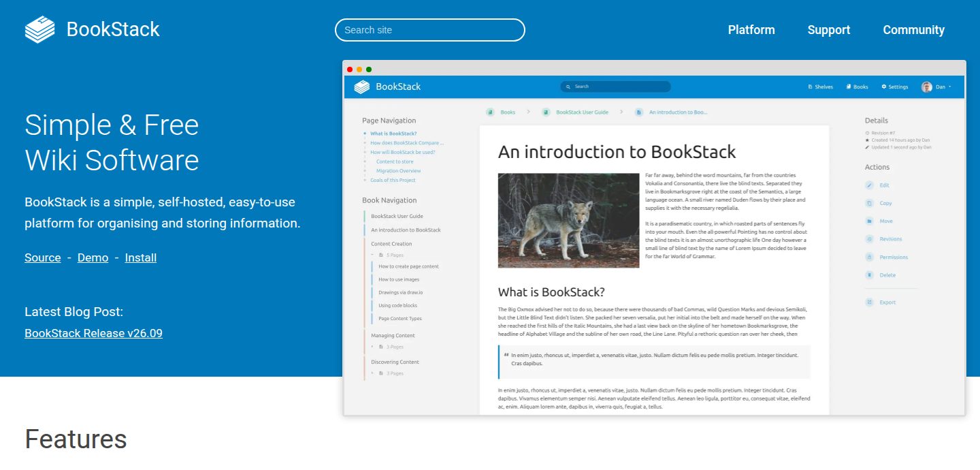980x470 pixels.
Task: Expand '3 Pages' under Managing Content
Action: click(x=388, y=347)
